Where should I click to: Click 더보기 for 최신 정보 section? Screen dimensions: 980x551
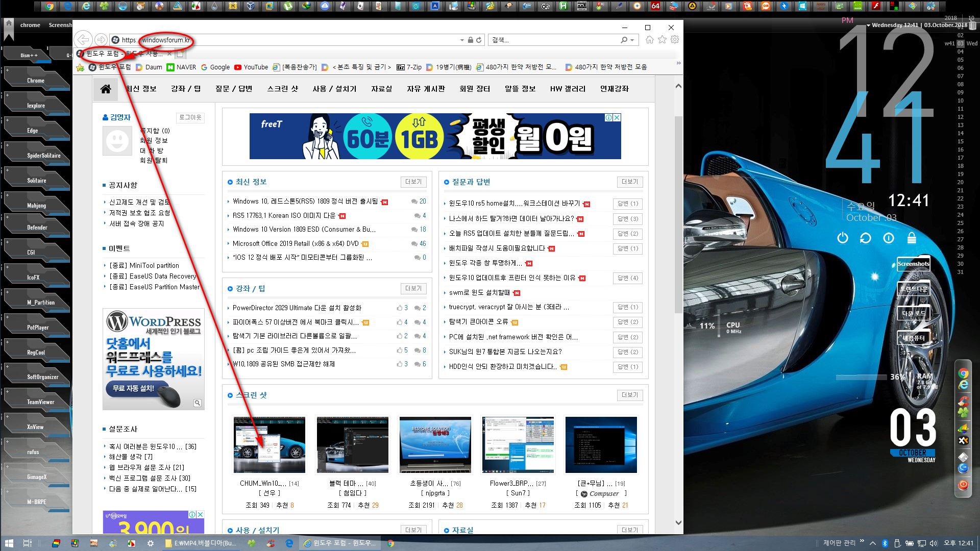tap(413, 182)
